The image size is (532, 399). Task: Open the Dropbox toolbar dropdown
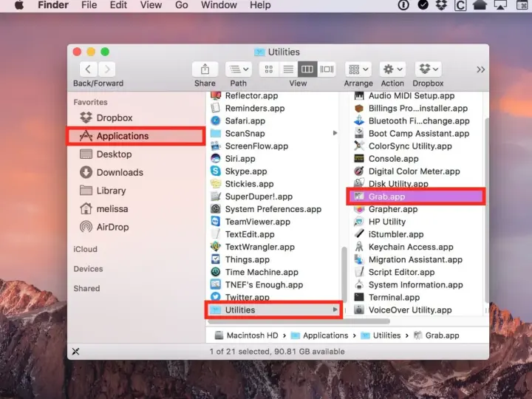point(428,69)
